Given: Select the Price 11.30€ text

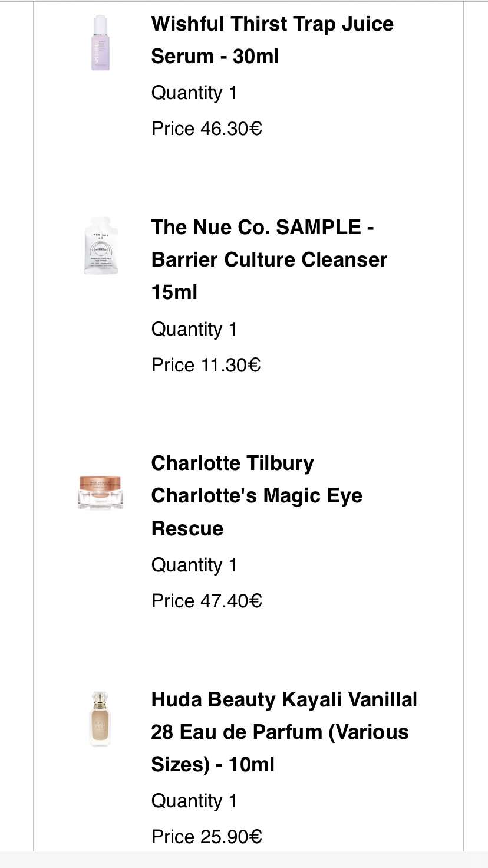Looking at the screenshot, I should (x=206, y=365).
